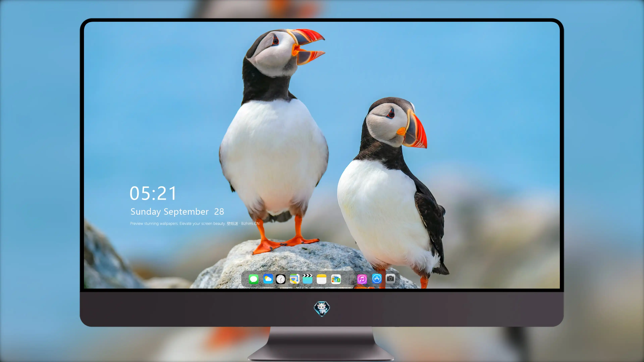
Task: Click the 05:21 clock display
Action: (153, 193)
